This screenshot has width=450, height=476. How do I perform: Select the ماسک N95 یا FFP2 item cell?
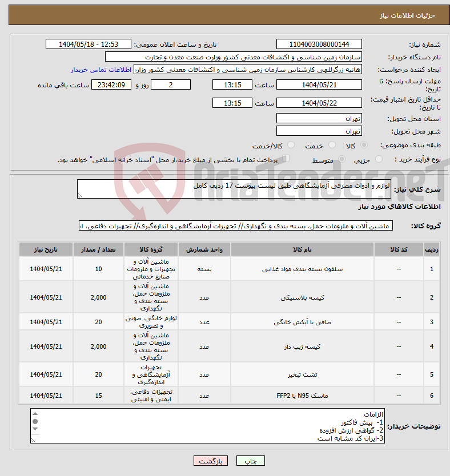tap(302, 396)
